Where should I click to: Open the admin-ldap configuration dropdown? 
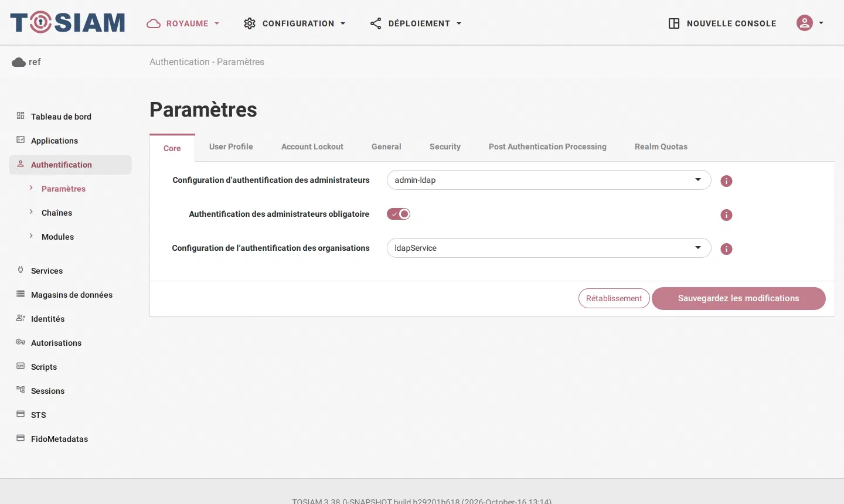[x=549, y=180]
